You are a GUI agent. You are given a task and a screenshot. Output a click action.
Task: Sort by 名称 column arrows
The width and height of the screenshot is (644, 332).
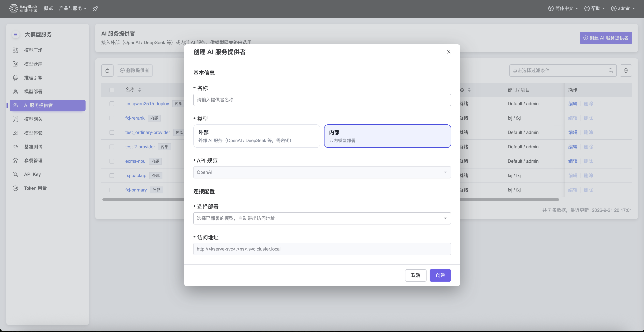(x=140, y=90)
